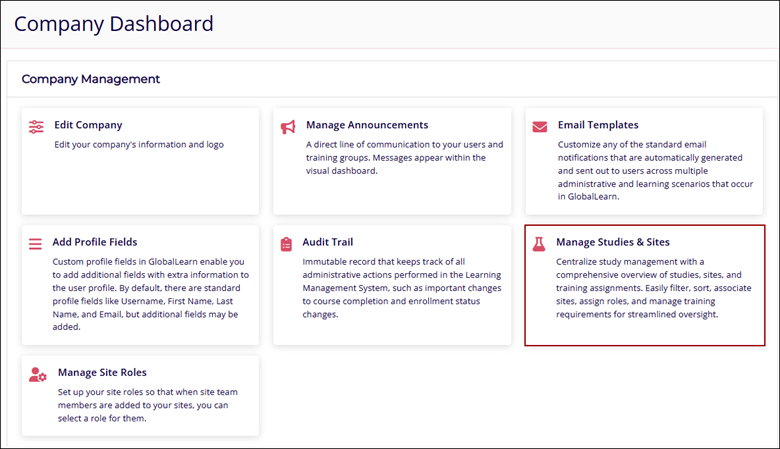
Task: Click the megaphone icon for Manage Announcements
Action: coord(288,127)
